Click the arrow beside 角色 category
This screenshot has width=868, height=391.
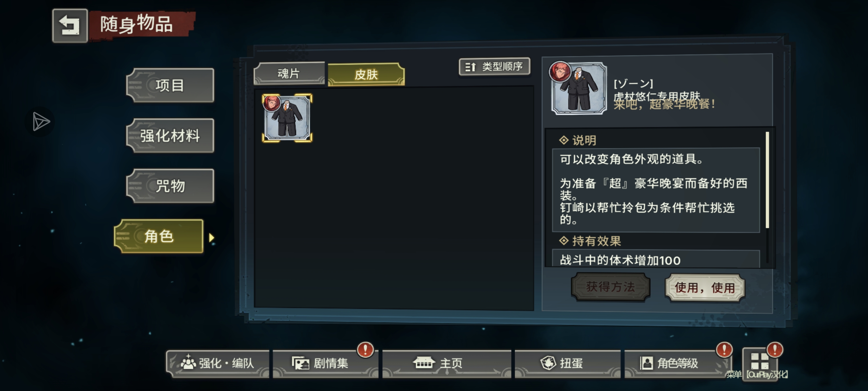pyautogui.click(x=212, y=238)
